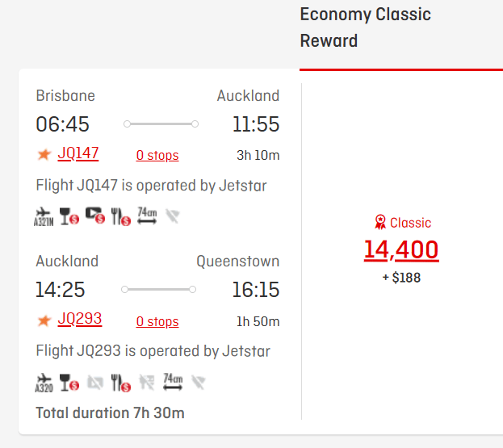
Task: Click JQ147 no Wi-Fi icon
Action: pyautogui.click(x=171, y=216)
